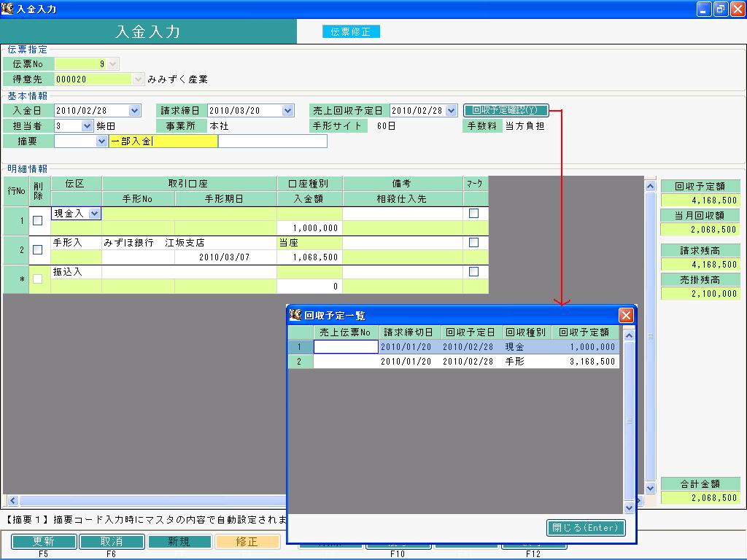Screen dimensions: 747x560
Task: Expand the 摘要 code dropdown
Action: coord(101,141)
